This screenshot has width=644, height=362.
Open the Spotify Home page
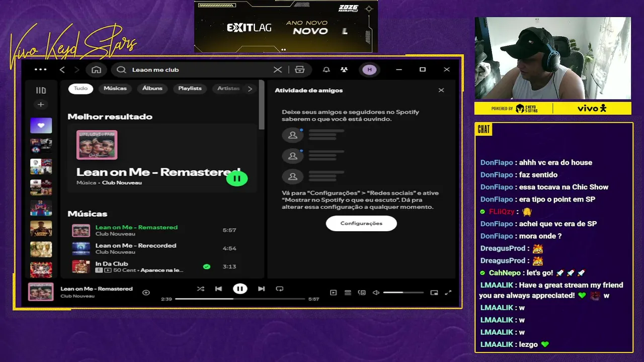(97, 69)
